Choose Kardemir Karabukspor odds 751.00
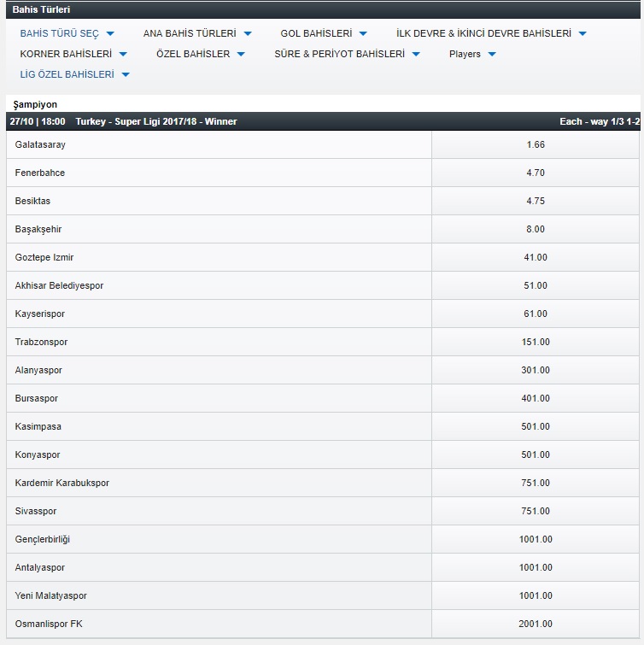644x645 pixels. (x=536, y=483)
